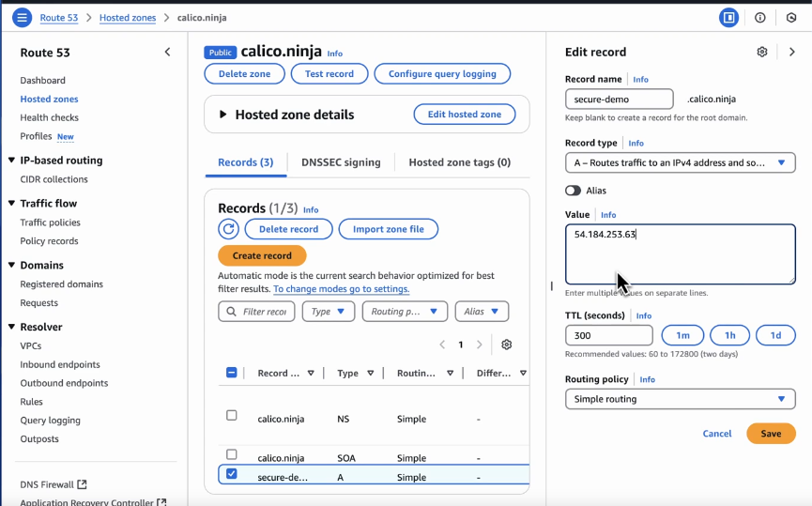Image resolution: width=812 pixels, height=506 pixels.
Task: Click the orange Save button
Action: pos(771,434)
